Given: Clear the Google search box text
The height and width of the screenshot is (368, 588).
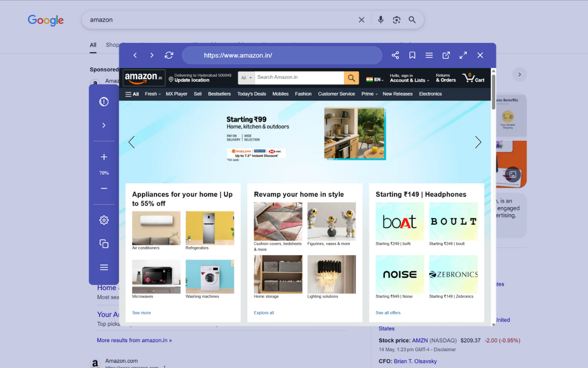Looking at the screenshot, I should [x=362, y=20].
